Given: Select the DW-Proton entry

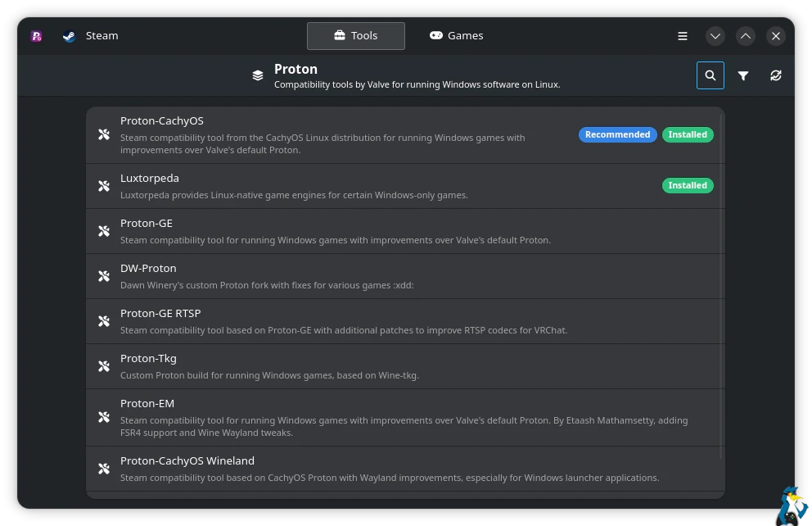Looking at the screenshot, I should coord(405,276).
